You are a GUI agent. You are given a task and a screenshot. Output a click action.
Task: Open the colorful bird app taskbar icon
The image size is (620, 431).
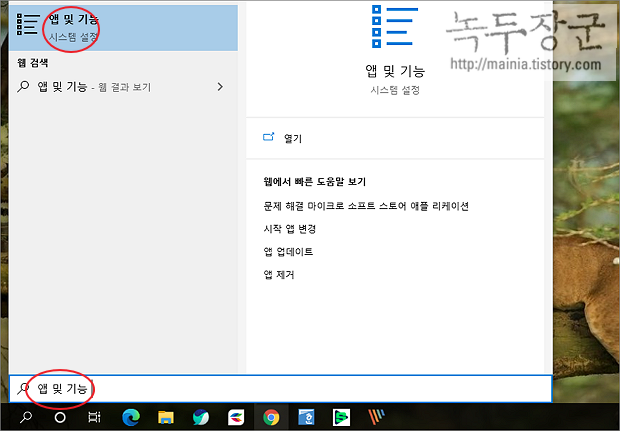click(x=236, y=417)
